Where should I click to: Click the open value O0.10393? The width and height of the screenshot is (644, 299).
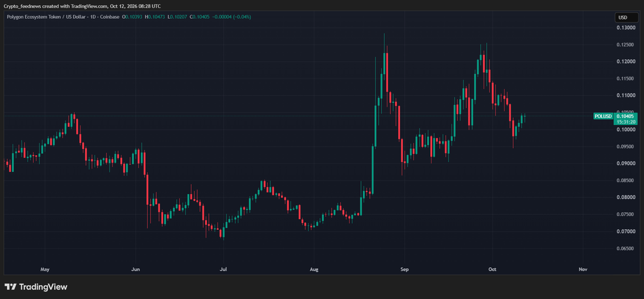tap(133, 17)
